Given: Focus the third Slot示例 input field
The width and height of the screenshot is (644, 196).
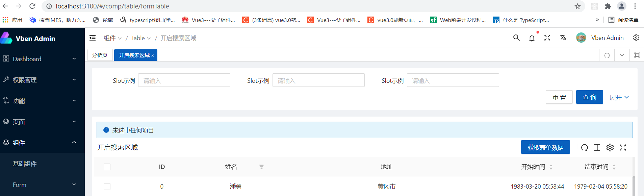Looking at the screenshot, I should 453,80.
